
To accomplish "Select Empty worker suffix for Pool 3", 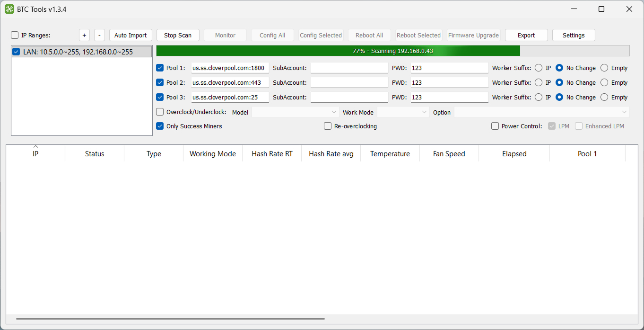I will (x=604, y=97).
